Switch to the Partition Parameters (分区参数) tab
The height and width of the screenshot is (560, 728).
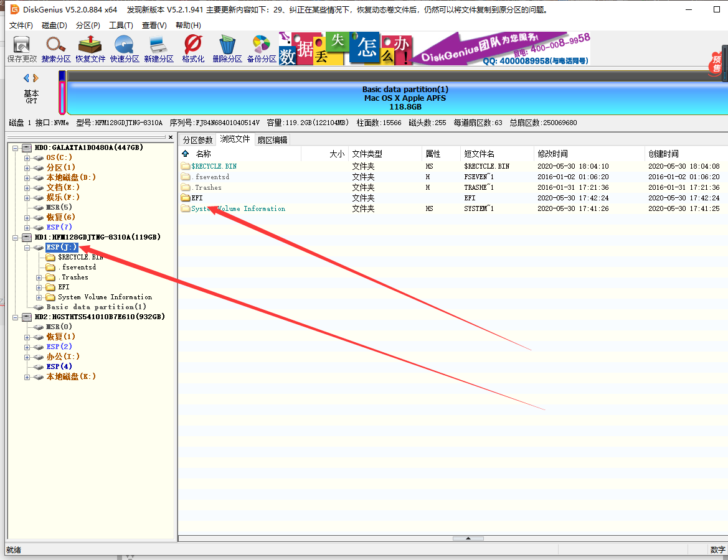198,139
